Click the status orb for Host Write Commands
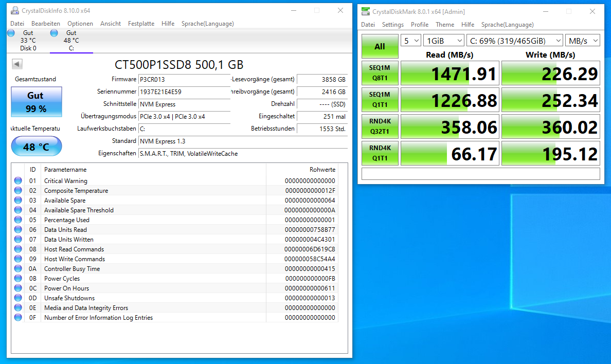Screen dimensions: 611x364 click(18, 259)
